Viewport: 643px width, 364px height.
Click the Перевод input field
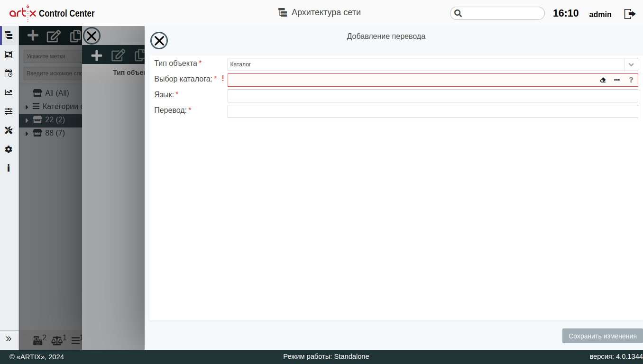(x=432, y=111)
